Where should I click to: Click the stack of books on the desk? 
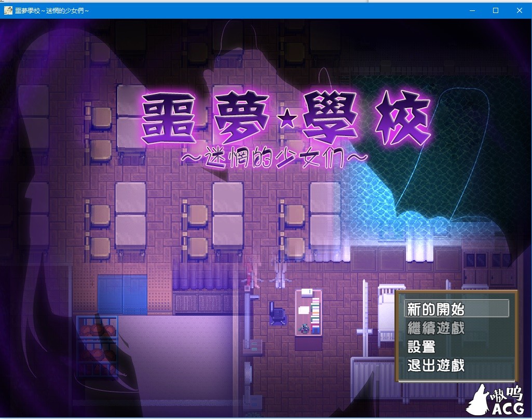point(315,315)
